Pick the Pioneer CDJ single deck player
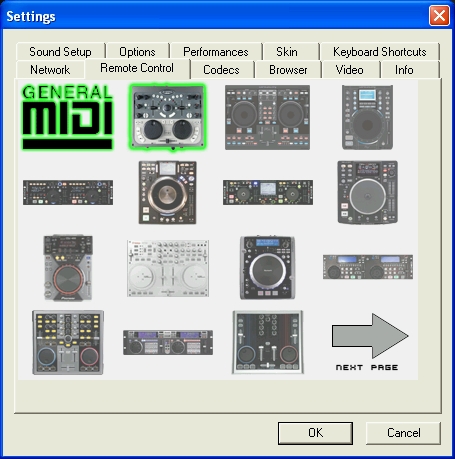This screenshot has width=455, height=459. point(68,268)
